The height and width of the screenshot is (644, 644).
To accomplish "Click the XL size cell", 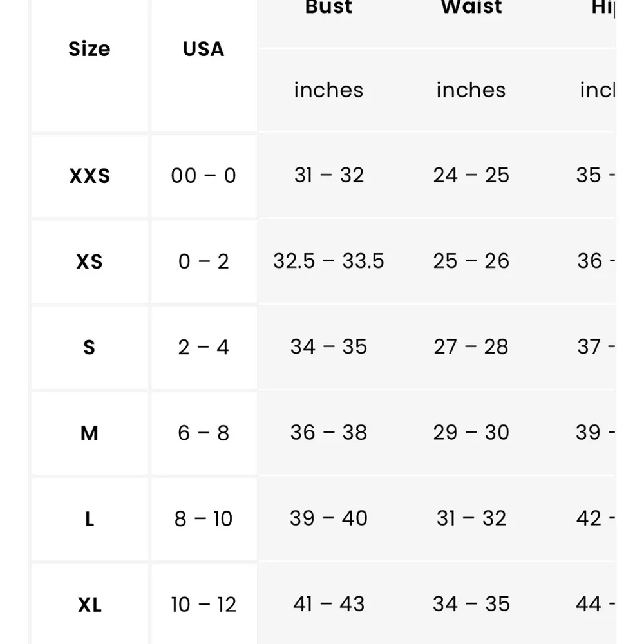I will click(x=90, y=604).
